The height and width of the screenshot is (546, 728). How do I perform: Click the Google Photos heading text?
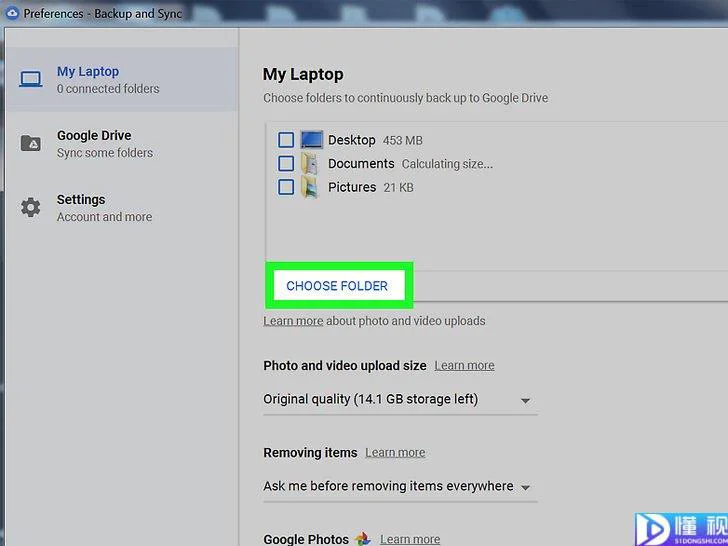pyautogui.click(x=306, y=539)
